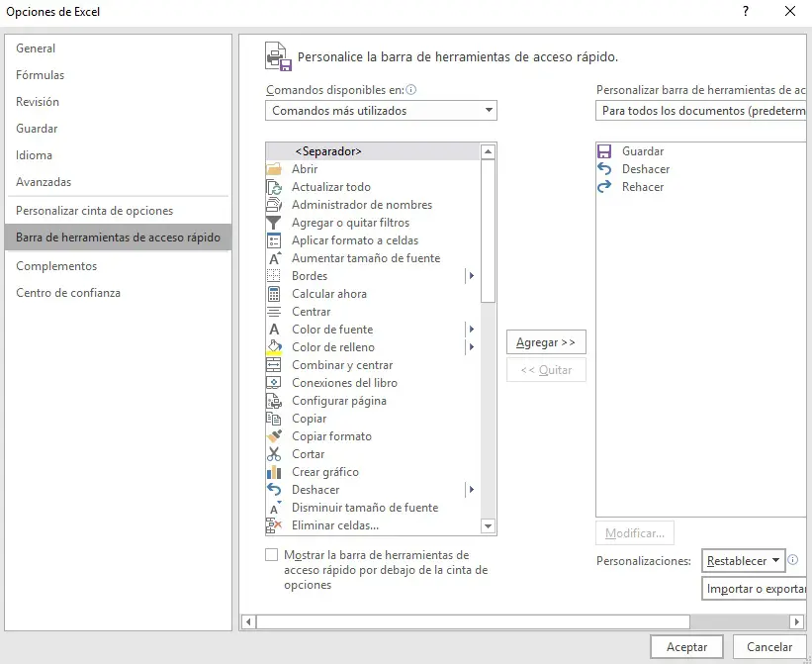Click the Rehacer arrow icon in toolbar list
The image size is (812, 664).
tap(604, 187)
